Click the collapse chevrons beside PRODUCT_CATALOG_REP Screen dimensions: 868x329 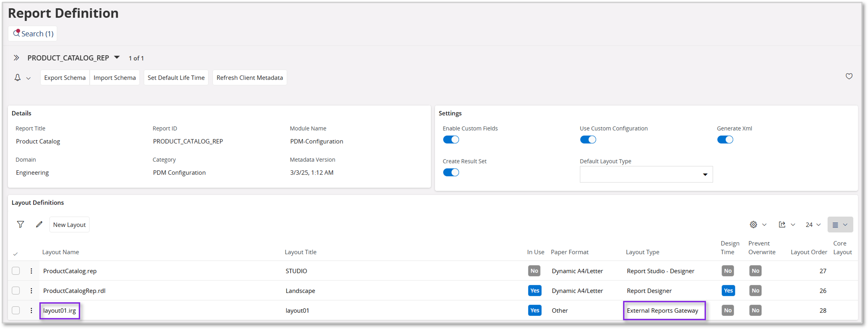(x=16, y=58)
